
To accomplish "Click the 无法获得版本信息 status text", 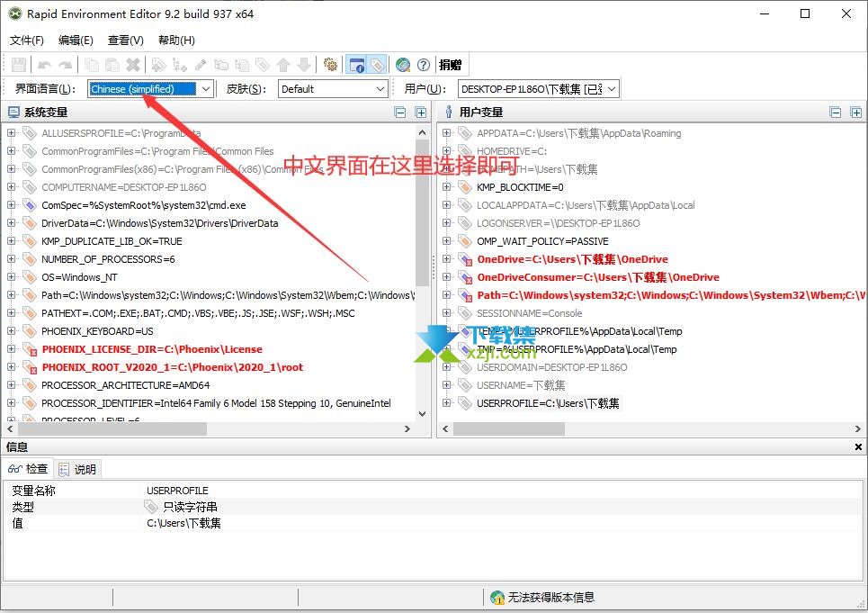I will [x=551, y=597].
